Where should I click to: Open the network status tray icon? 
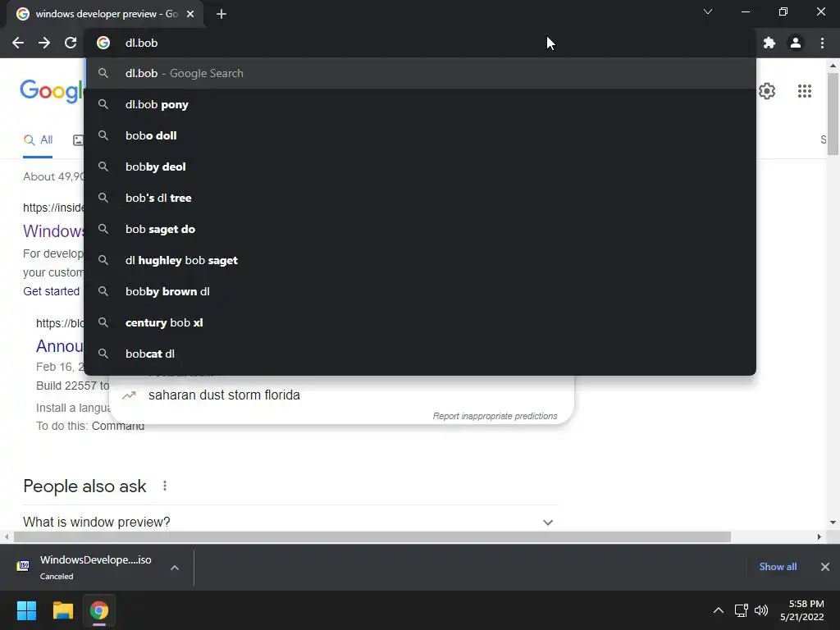(x=741, y=610)
